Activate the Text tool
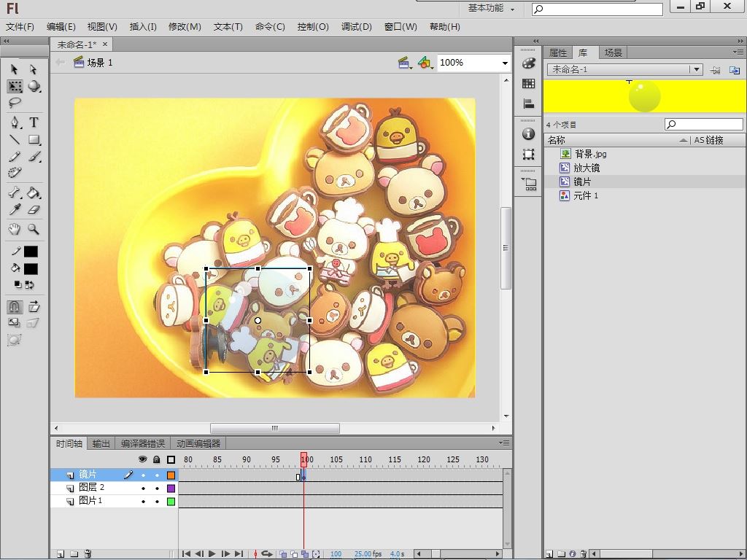Screen dimensions: 747x560 (x=34, y=122)
